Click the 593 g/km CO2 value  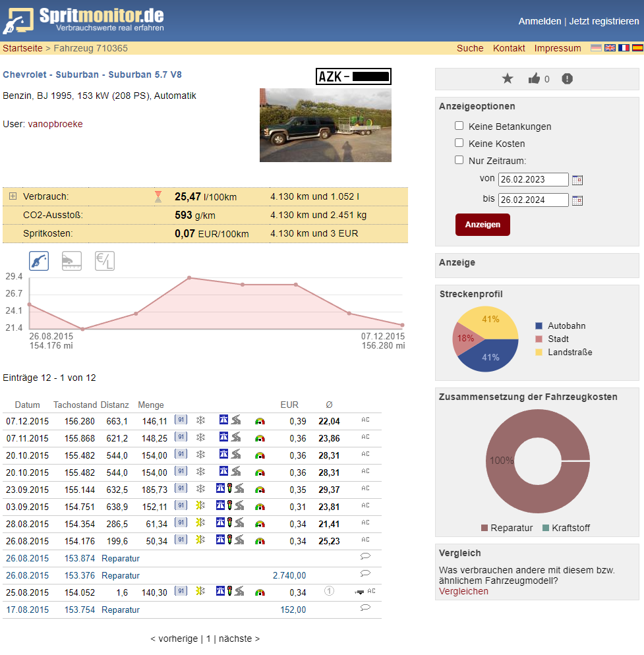(x=195, y=215)
